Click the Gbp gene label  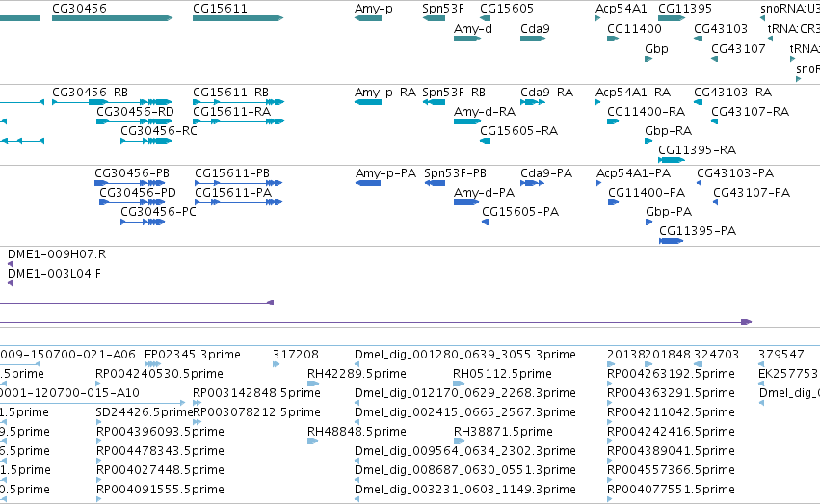pos(656,48)
